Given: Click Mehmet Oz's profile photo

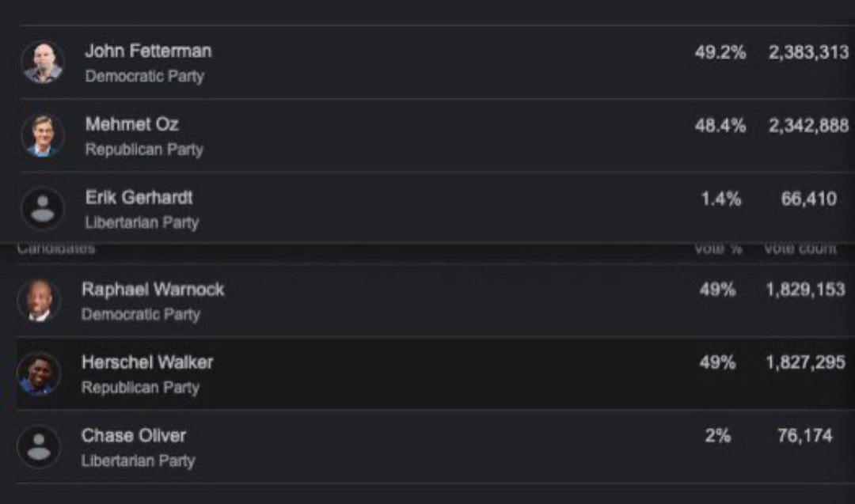Looking at the screenshot, I should coord(43,135).
